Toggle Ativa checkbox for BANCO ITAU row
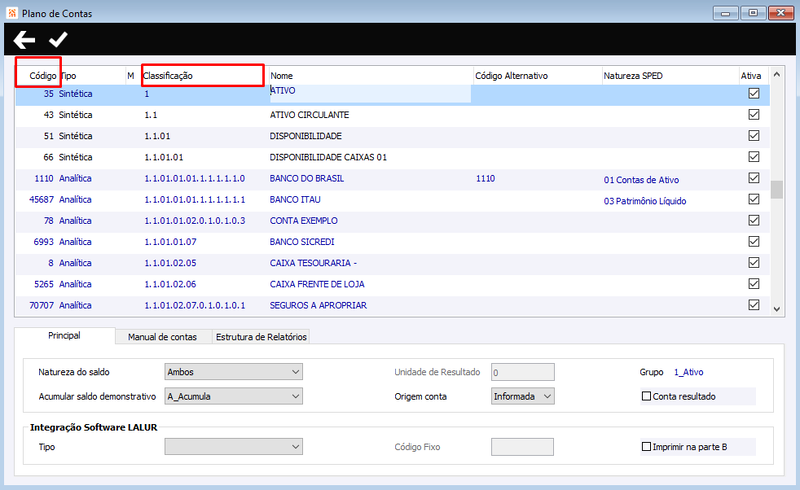800x490 pixels. click(754, 199)
